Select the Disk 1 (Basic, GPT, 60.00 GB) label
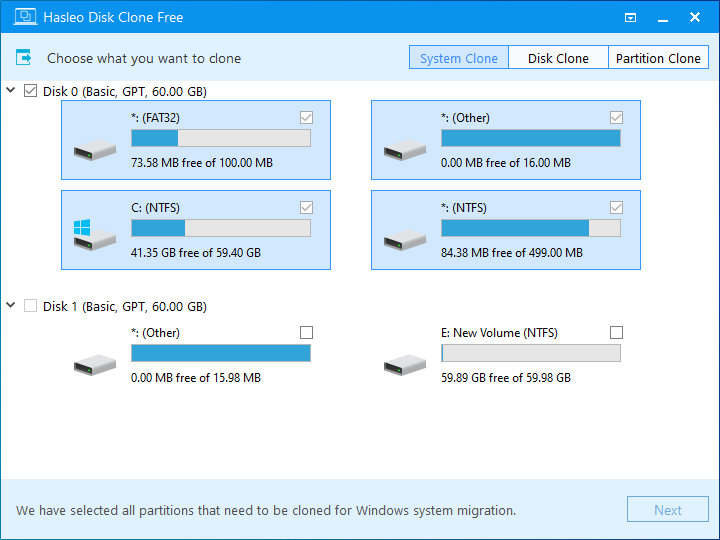 coord(125,306)
